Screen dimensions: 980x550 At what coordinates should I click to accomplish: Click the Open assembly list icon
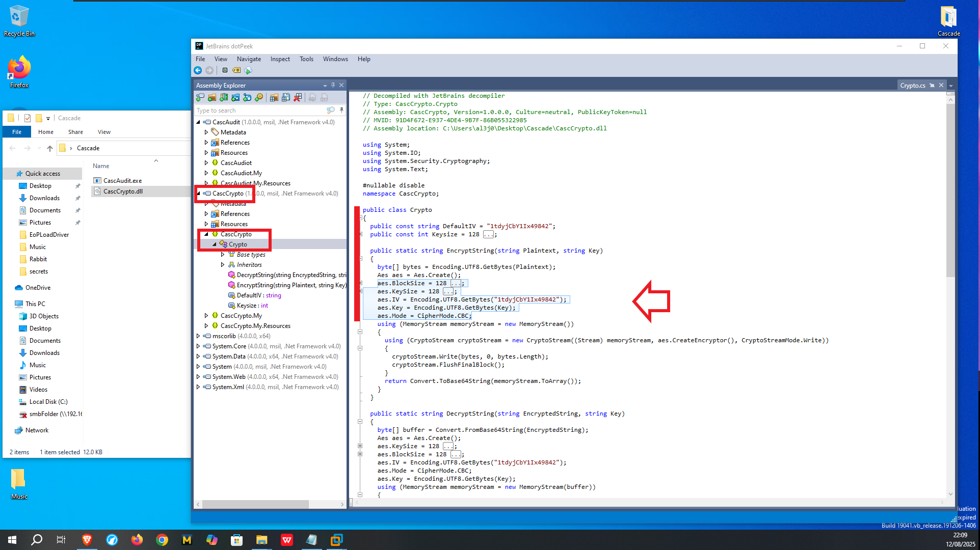(274, 97)
